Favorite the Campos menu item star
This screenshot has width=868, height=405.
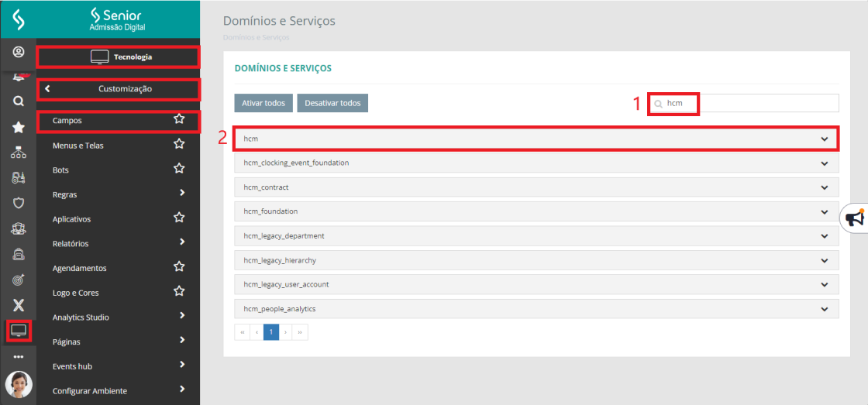[x=179, y=119]
